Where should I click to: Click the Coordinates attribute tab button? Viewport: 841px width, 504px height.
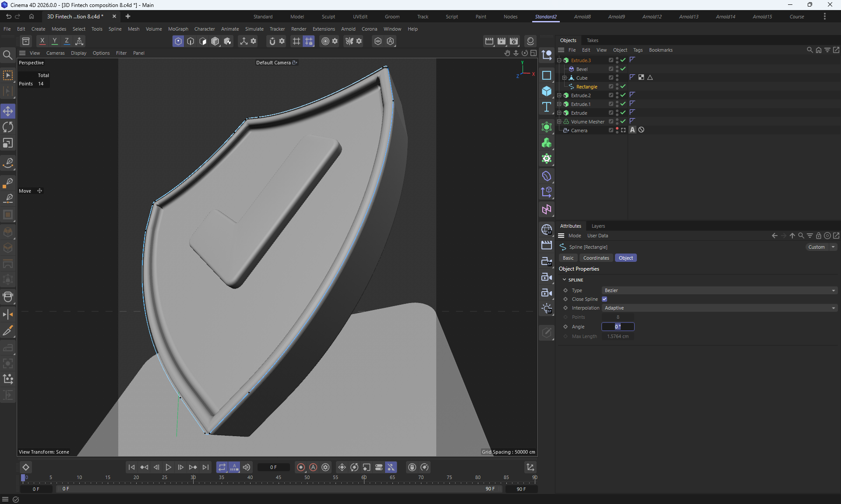point(596,258)
